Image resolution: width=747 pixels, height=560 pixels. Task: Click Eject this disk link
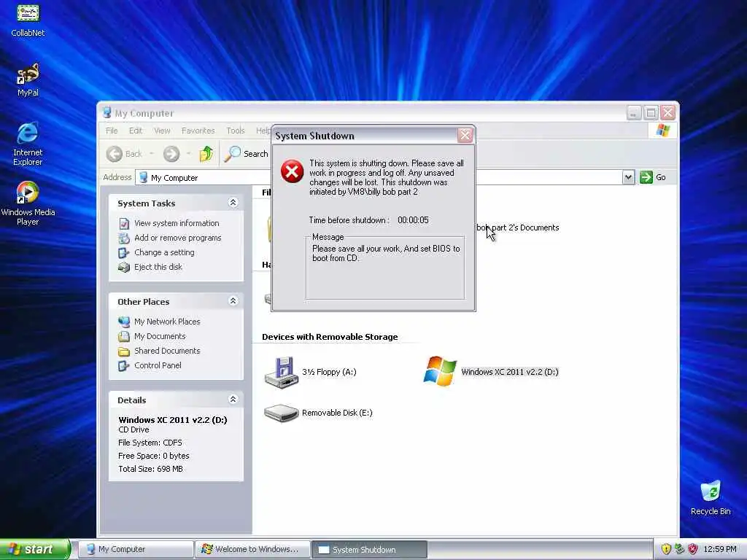point(158,267)
